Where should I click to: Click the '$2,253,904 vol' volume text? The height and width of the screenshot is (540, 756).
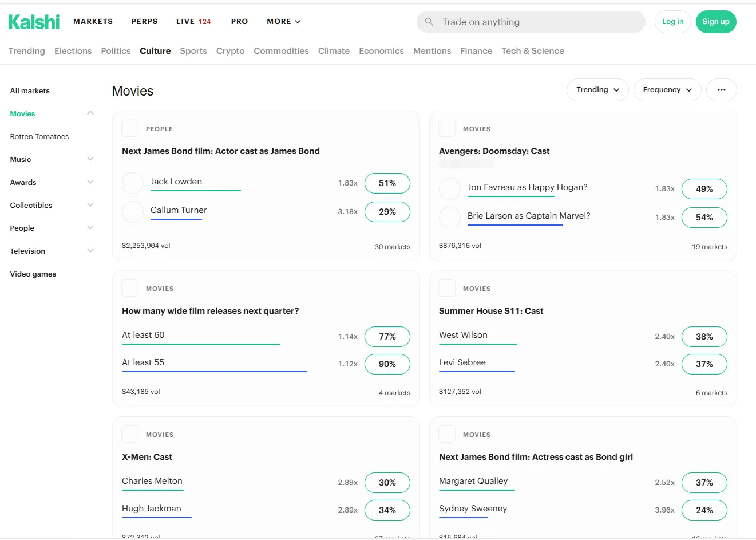pyautogui.click(x=146, y=246)
